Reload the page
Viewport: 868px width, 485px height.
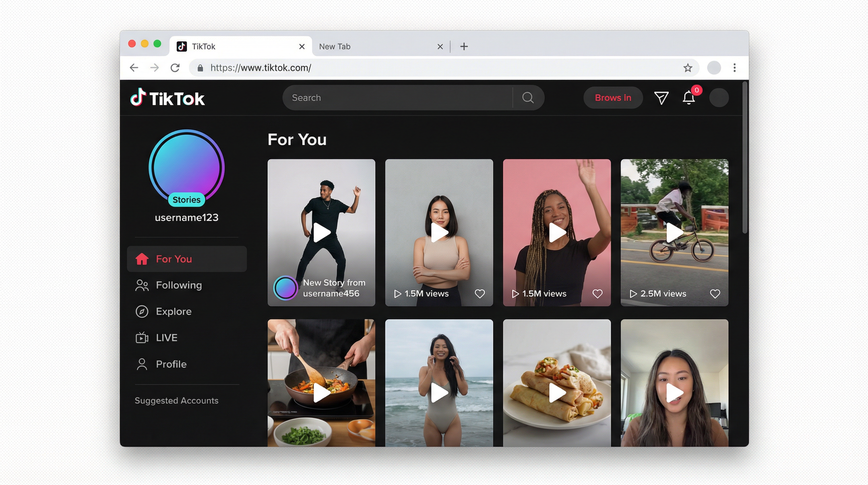pyautogui.click(x=175, y=68)
